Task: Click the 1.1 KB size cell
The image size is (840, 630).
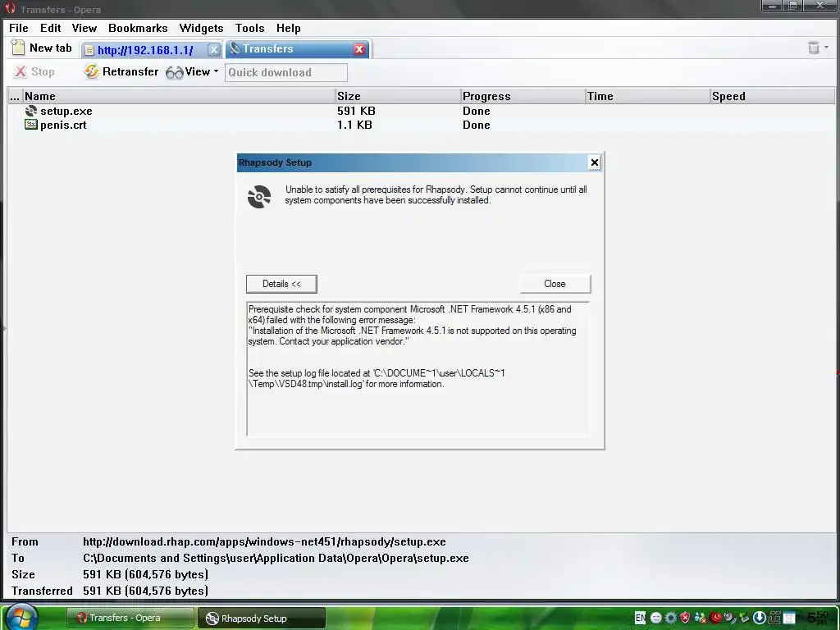Action: [x=354, y=125]
